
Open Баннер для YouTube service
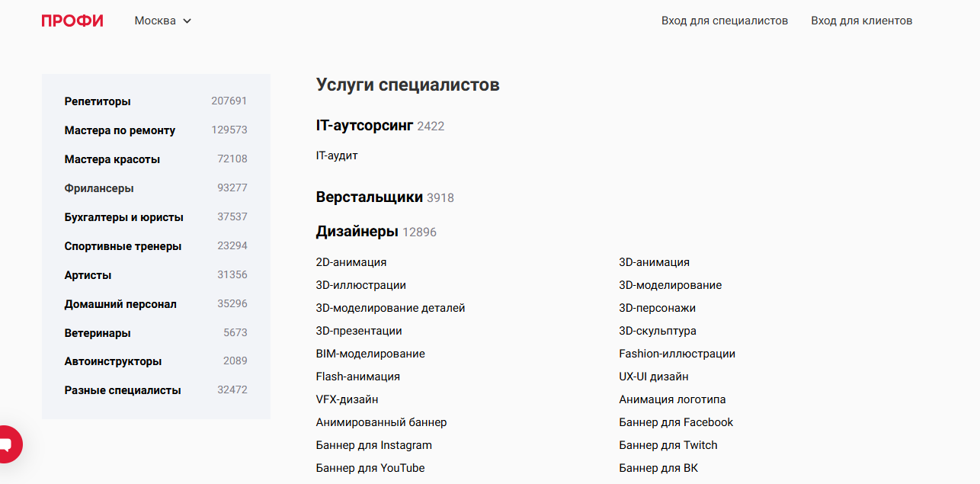click(x=370, y=468)
